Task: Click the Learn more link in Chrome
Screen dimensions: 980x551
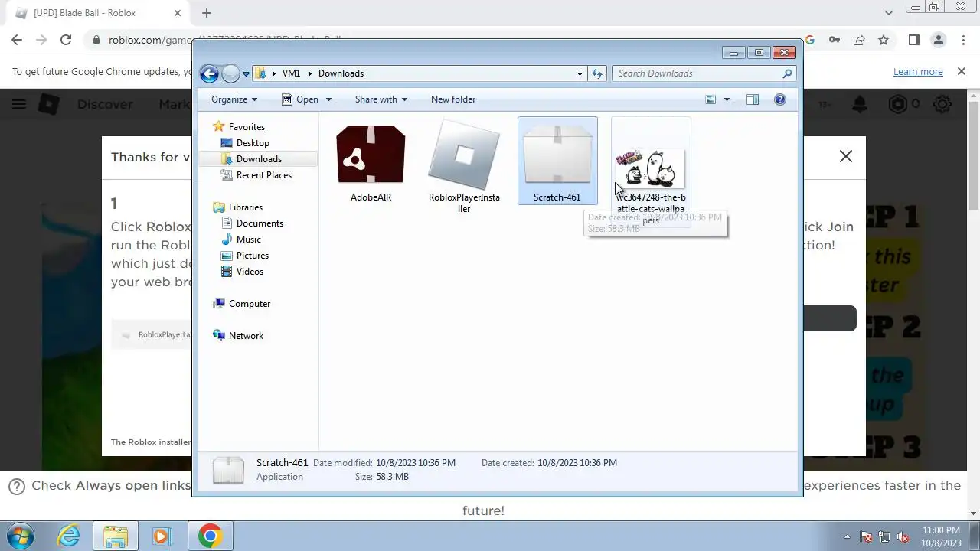Action: point(918,72)
